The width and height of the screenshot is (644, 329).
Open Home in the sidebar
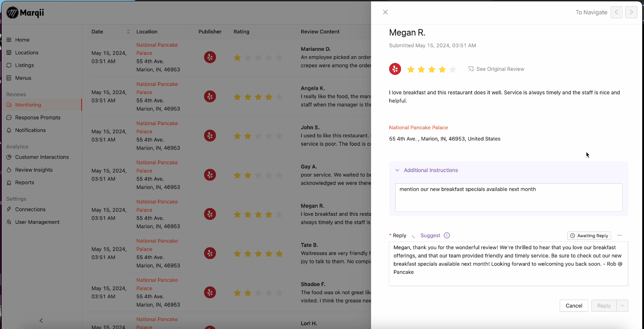click(x=22, y=40)
